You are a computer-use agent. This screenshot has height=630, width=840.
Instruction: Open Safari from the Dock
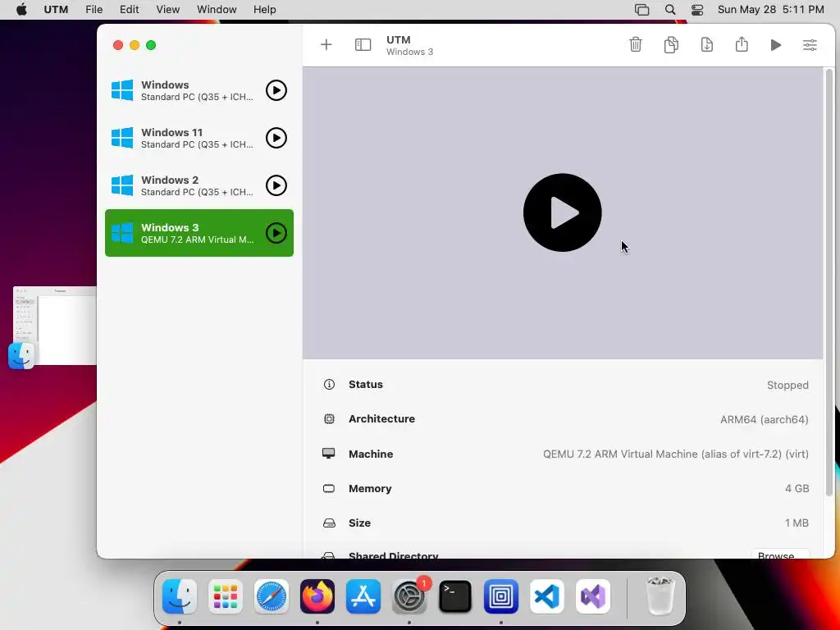(x=271, y=596)
